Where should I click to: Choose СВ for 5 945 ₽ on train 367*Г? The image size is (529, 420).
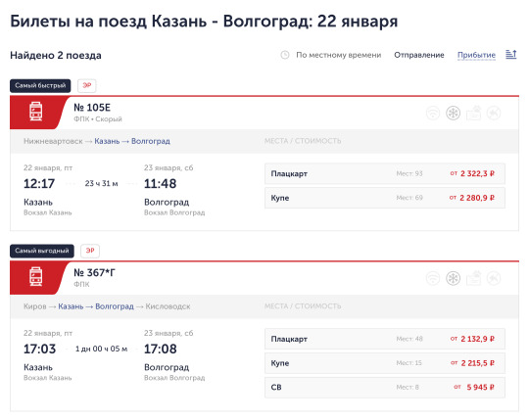coord(385,388)
